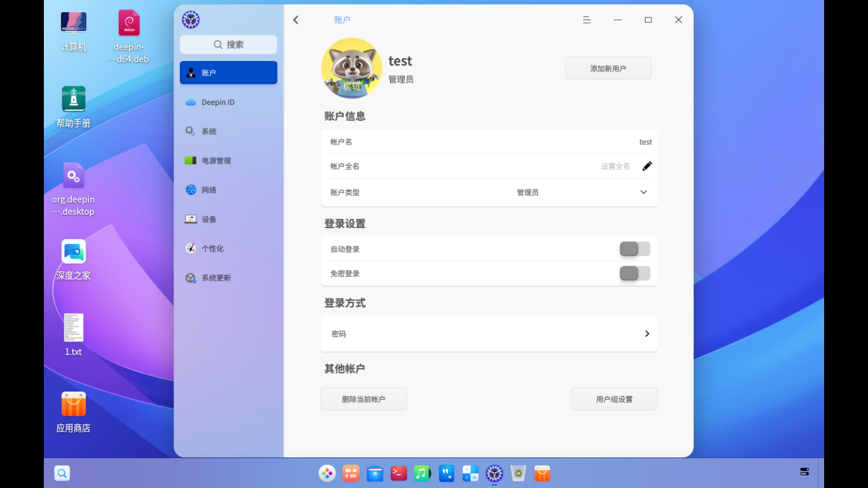Launch the terminal from the dock
868x488 pixels.
click(398, 473)
